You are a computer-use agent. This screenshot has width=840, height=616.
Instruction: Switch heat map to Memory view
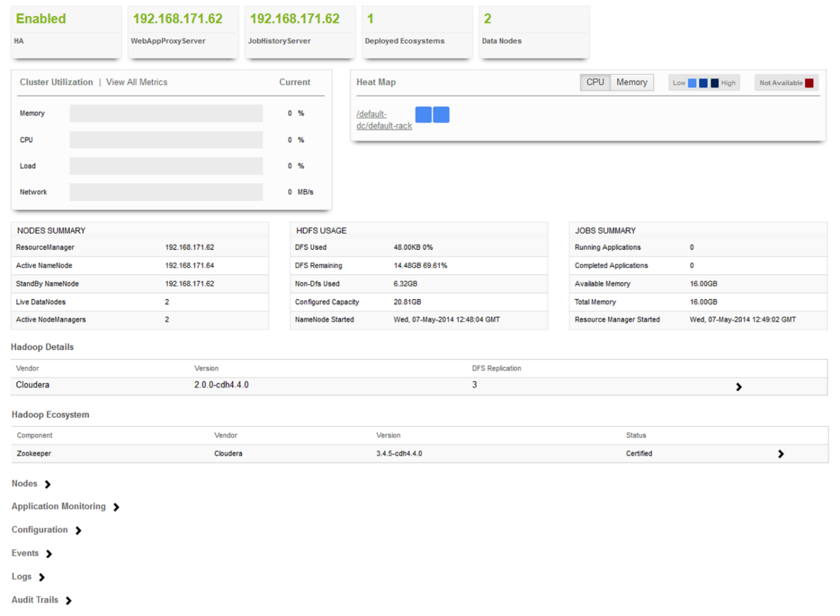tap(632, 82)
